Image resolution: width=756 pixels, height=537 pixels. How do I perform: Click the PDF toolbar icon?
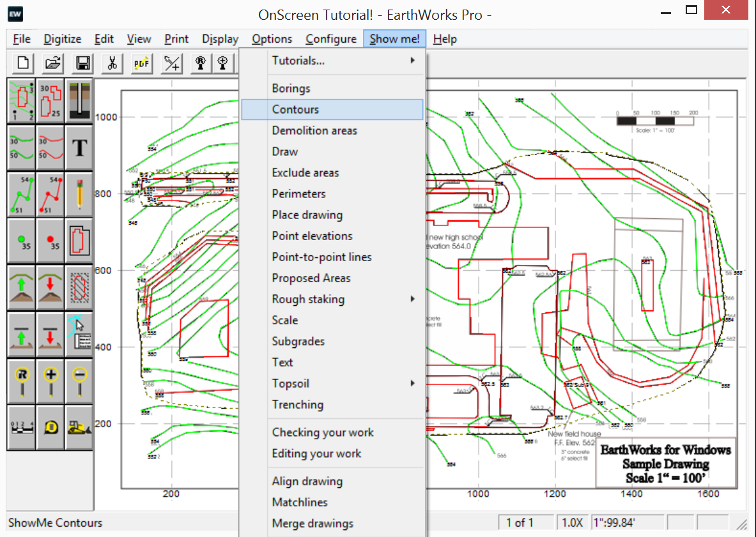click(x=142, y=63)
